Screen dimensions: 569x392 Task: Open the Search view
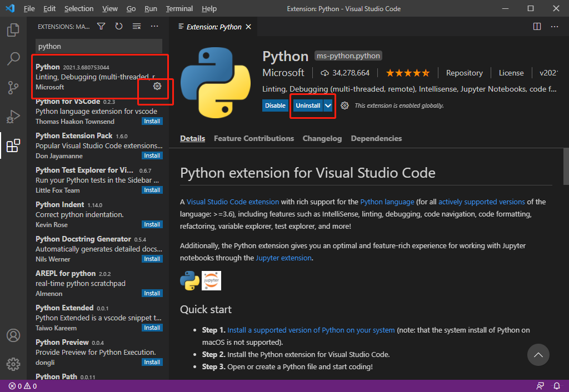click(x=13, y=58)
